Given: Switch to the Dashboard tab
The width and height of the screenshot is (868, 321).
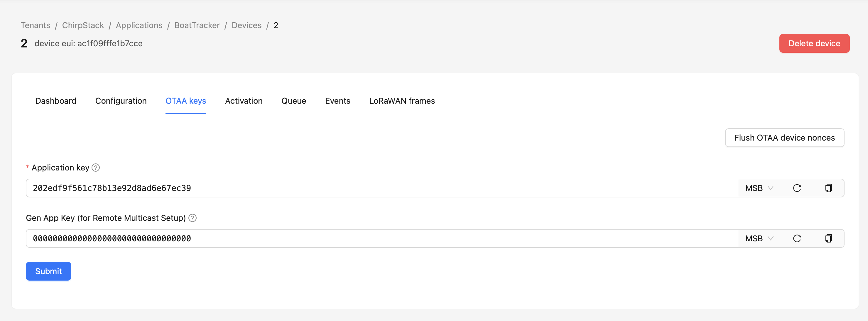Looking at the screenshot, I should pos(55,101).
